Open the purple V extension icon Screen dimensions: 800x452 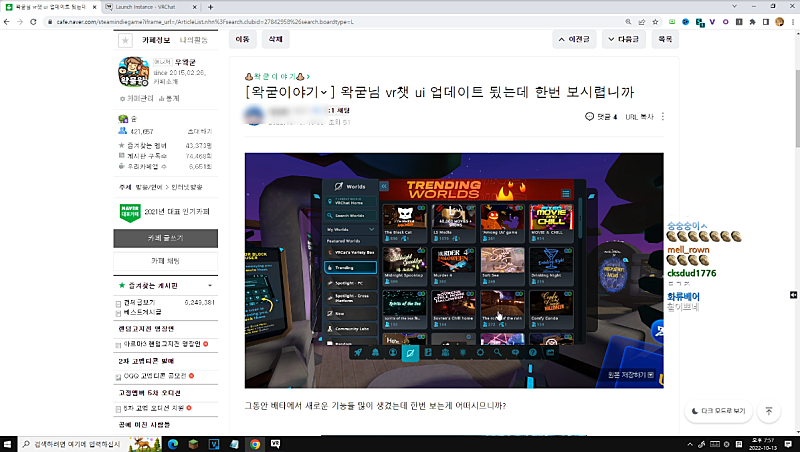712,22
